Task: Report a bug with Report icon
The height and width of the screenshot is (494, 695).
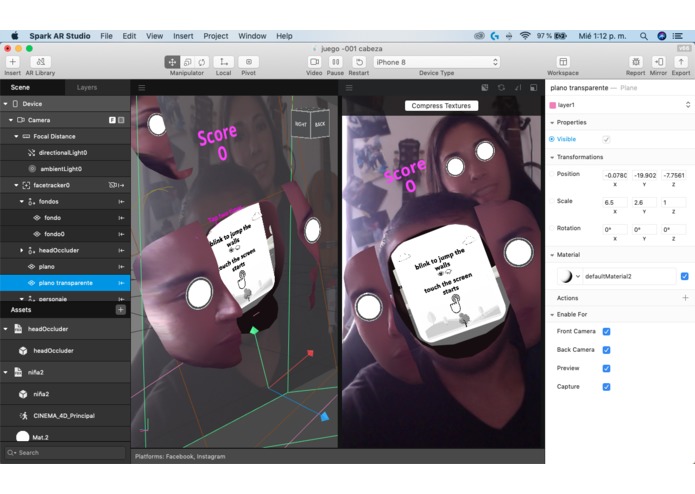Action: click(636, 62)
